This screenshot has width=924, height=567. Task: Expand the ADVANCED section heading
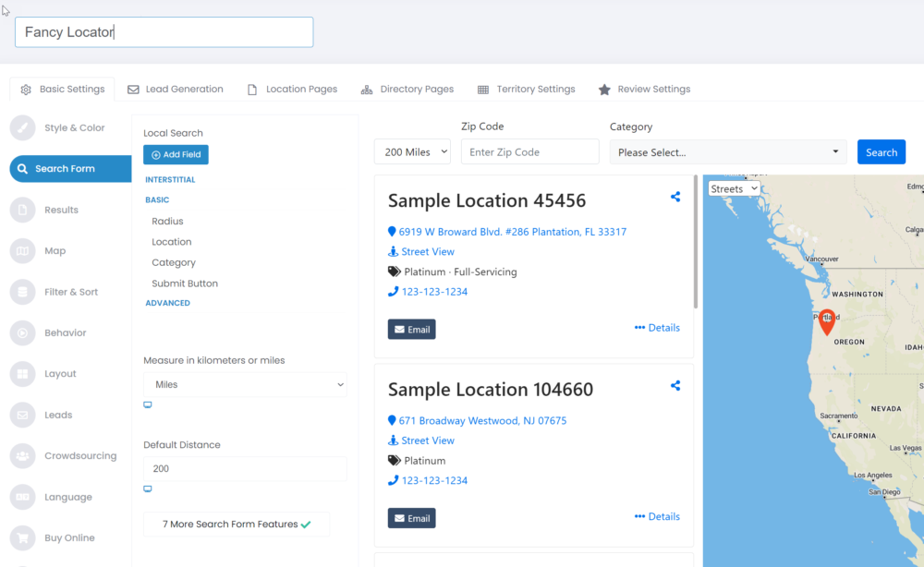pos(167,303)
